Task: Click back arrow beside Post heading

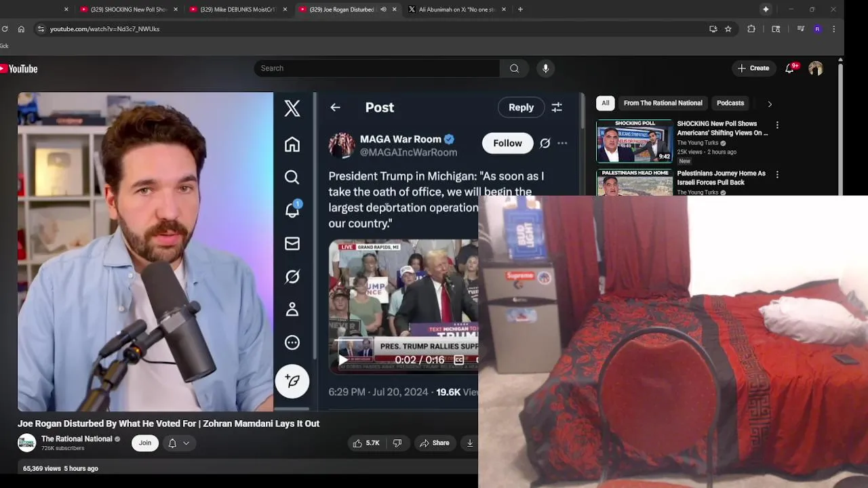Action: (x=335, y=107)
